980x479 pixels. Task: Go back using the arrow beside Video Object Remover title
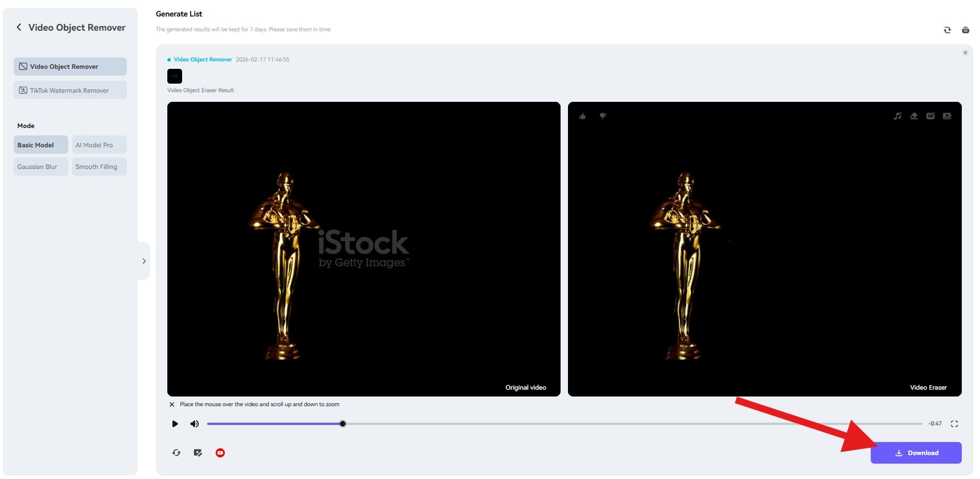click(19, 27)
